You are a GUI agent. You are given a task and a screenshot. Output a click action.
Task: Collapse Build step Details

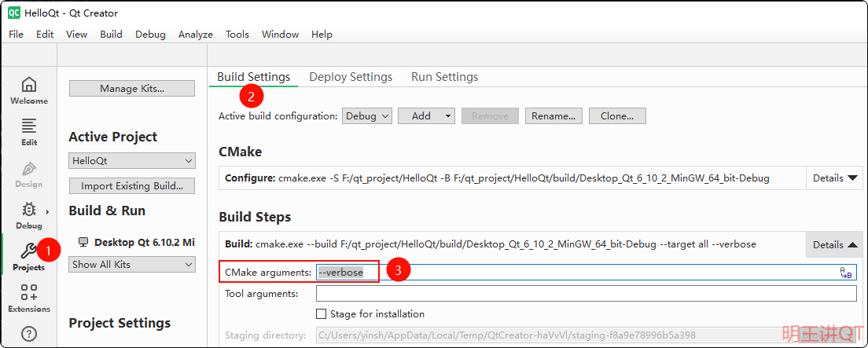834,244
